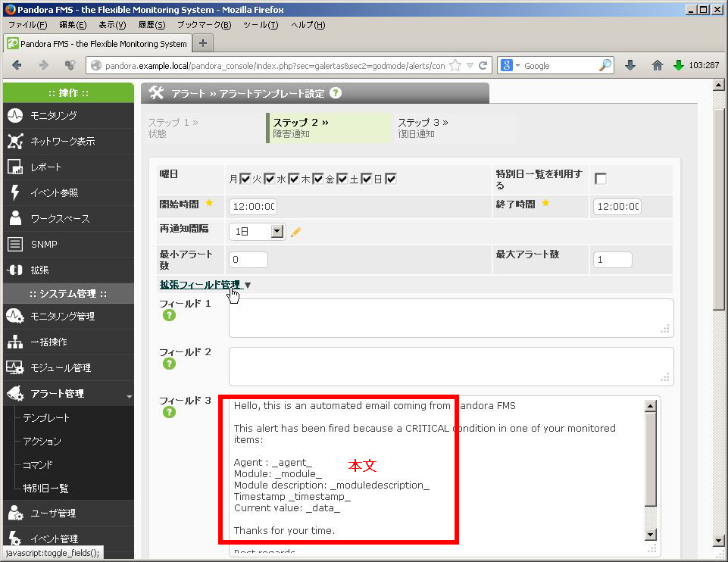Open the イベント参照 sidebar item
Screen dimensions: 728x562
click(x=68, y=192)
